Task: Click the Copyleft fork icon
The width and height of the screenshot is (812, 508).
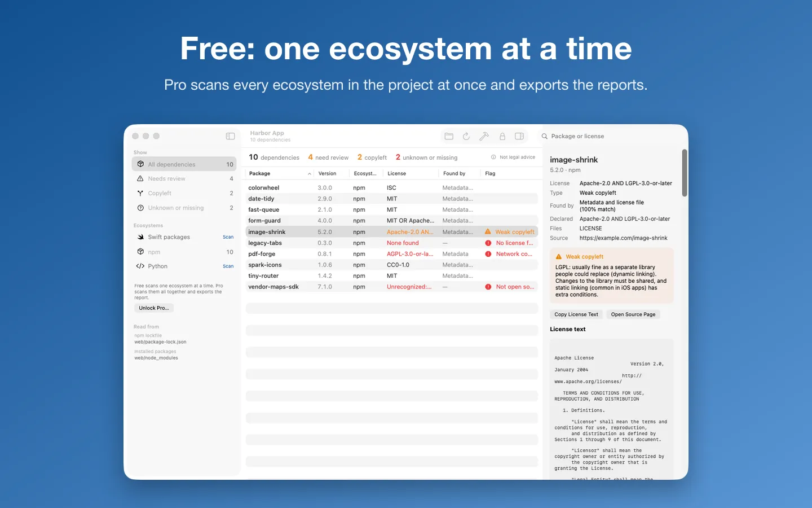Action: pos(140,193)
